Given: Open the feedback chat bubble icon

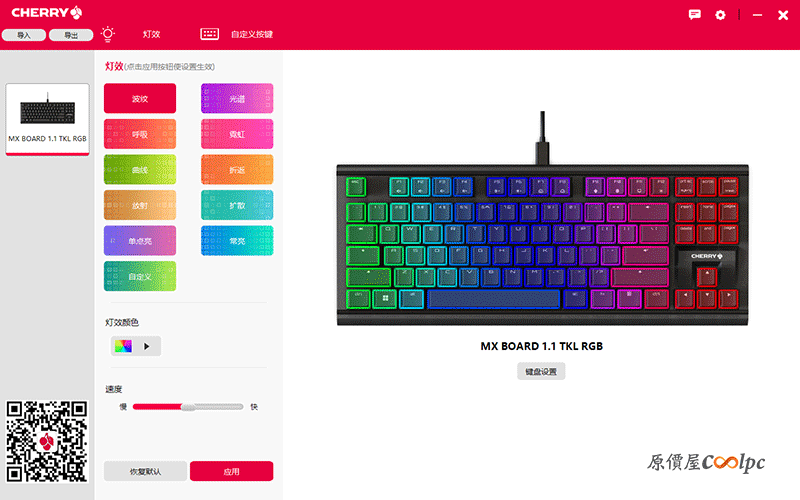Looking at the screenshot, I should tap(694, 14).
